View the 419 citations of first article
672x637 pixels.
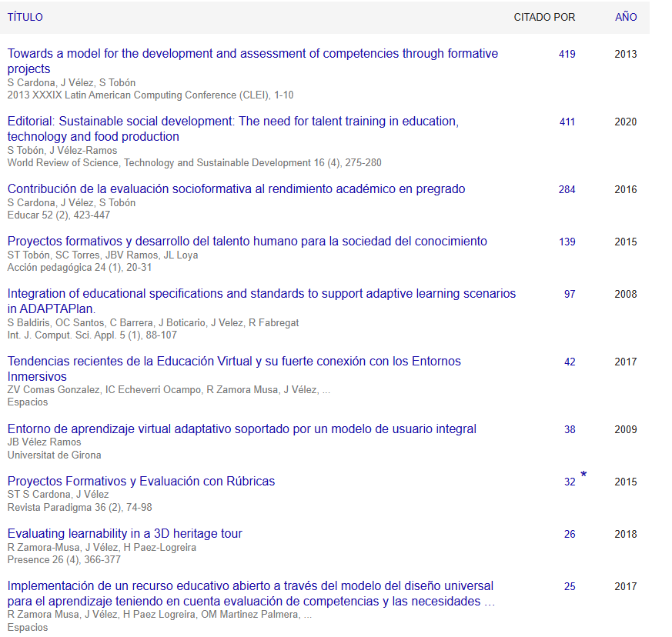tap(567, 55)
